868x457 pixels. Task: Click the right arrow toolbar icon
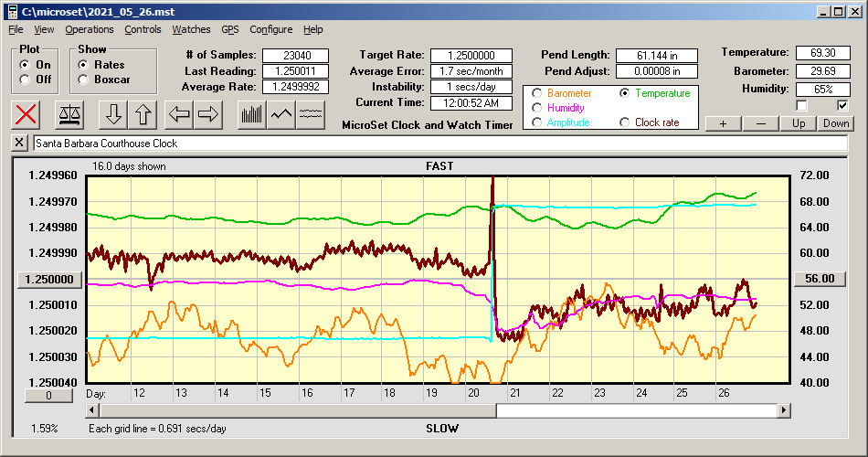tap(208, 114)
